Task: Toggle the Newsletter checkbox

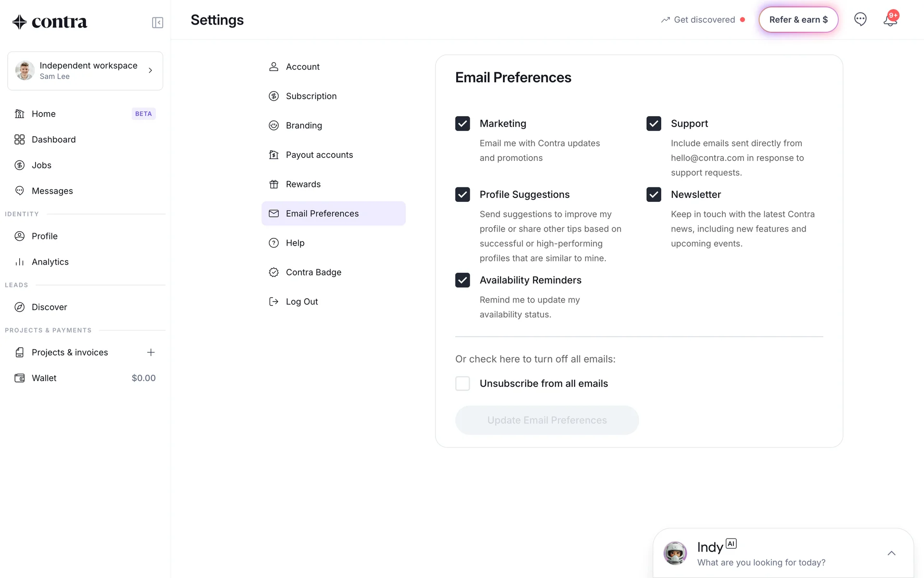Action: tap(654, 195)
